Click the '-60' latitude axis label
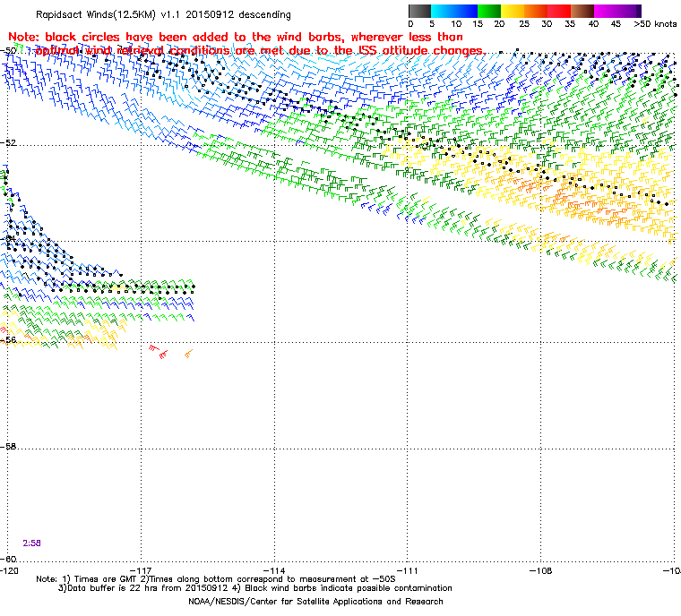This screenshot has width=681, height=616. tap(9, 559)
